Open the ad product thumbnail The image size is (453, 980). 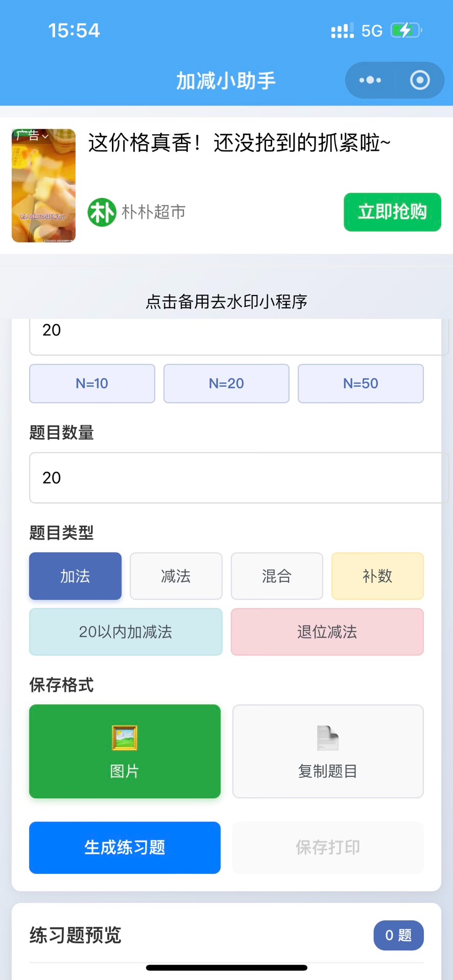click(43, 186)
